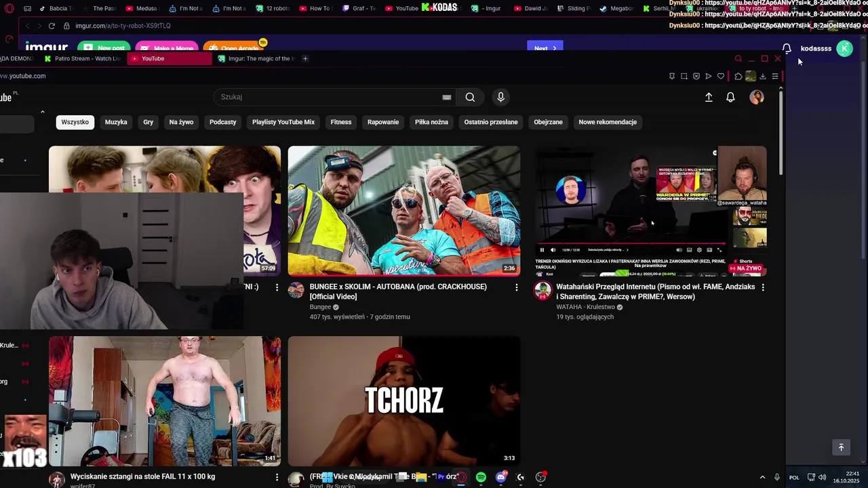This screenshot has width=868, height=488.
Task: Select the Piłka nożna filter chip
Action: [x=431, y=122]
